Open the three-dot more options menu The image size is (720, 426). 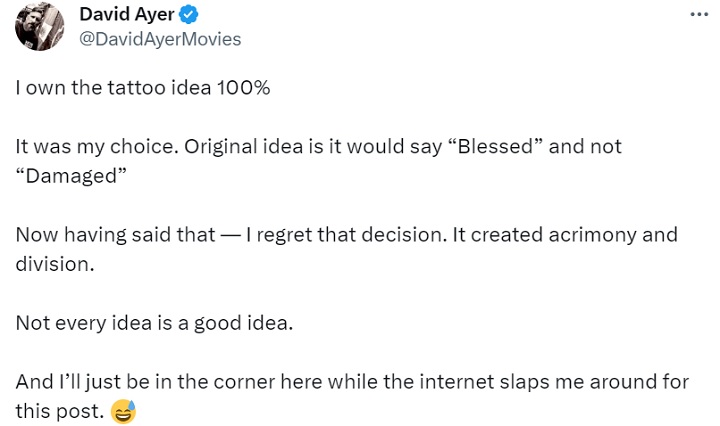(x=702, y=16)
